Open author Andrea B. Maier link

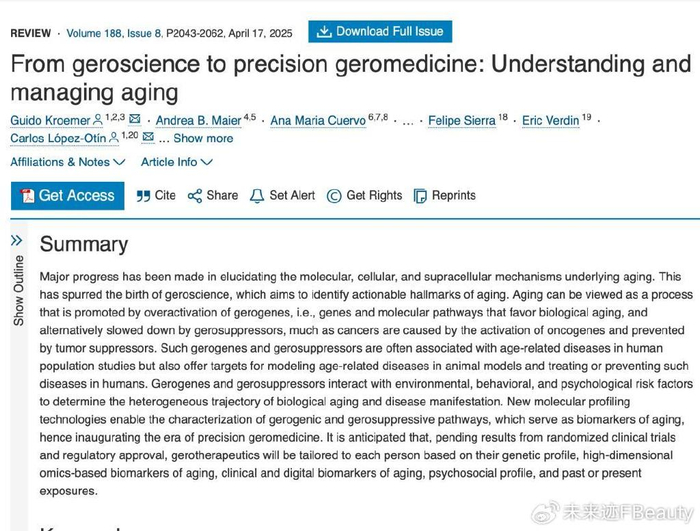[x=198, y=121]
